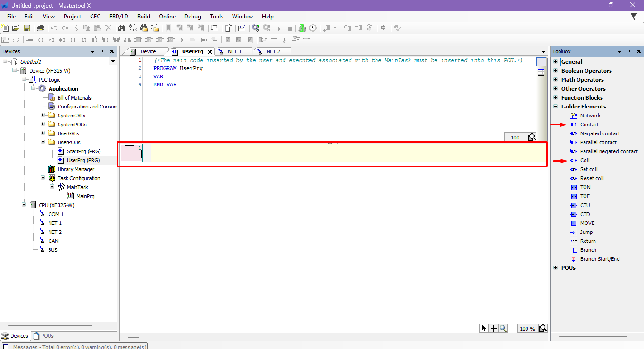This screenshot has width=644, height=349.
Task: Select the Coil element in the ToolBox
Action: 585,160
